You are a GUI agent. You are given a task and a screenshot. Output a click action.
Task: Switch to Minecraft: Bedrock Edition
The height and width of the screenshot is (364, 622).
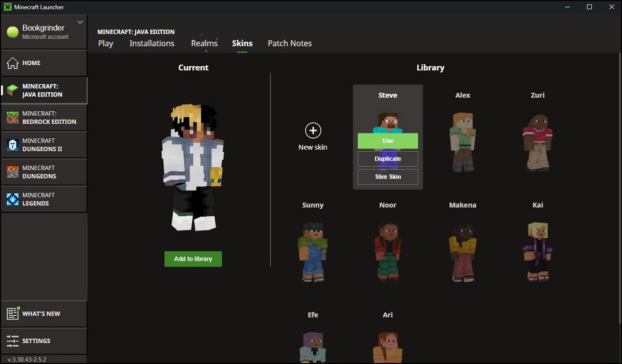pos(44,118)
